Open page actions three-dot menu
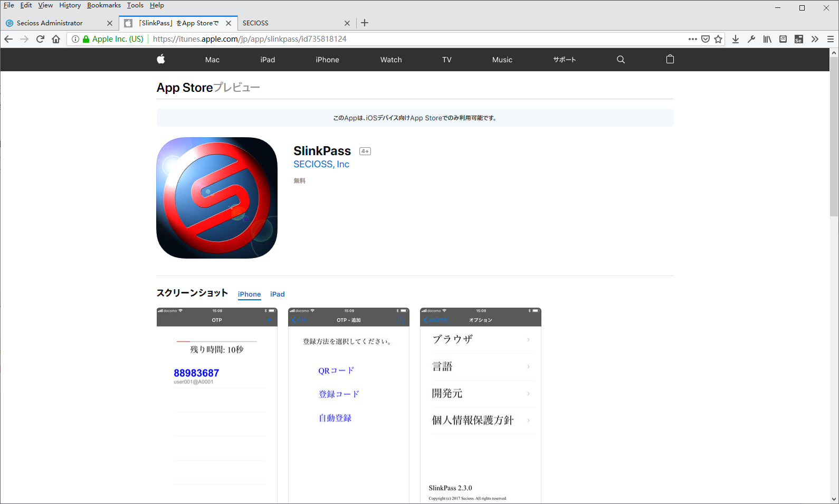This screenshot has width=839, height=504. click(x=692, y=39)
